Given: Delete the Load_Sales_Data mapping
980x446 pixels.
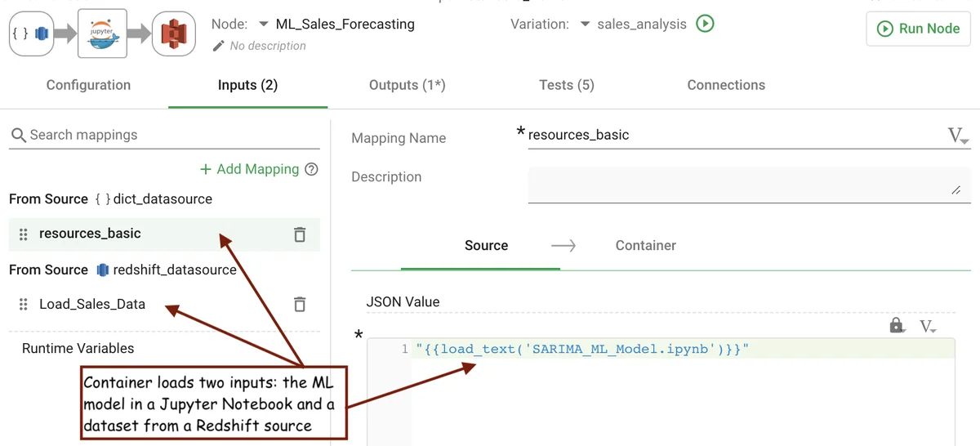Looking at the screenshot, I should coord(300,305).
